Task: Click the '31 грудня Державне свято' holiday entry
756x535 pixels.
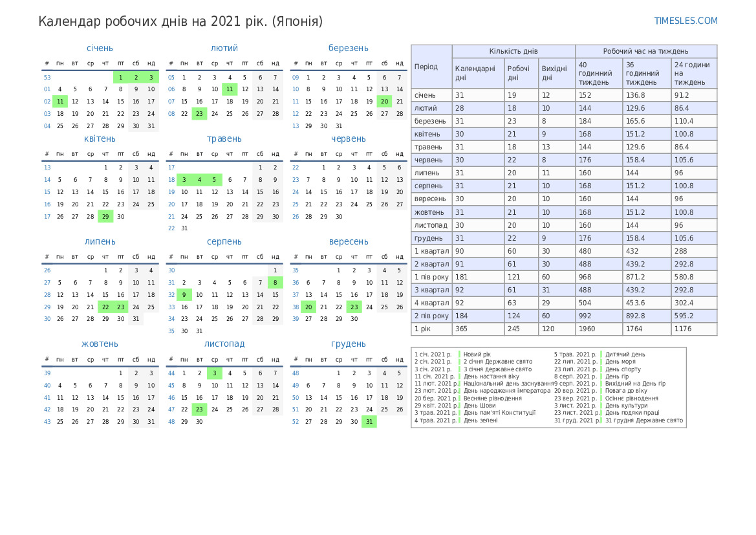Action: point(643,420)
